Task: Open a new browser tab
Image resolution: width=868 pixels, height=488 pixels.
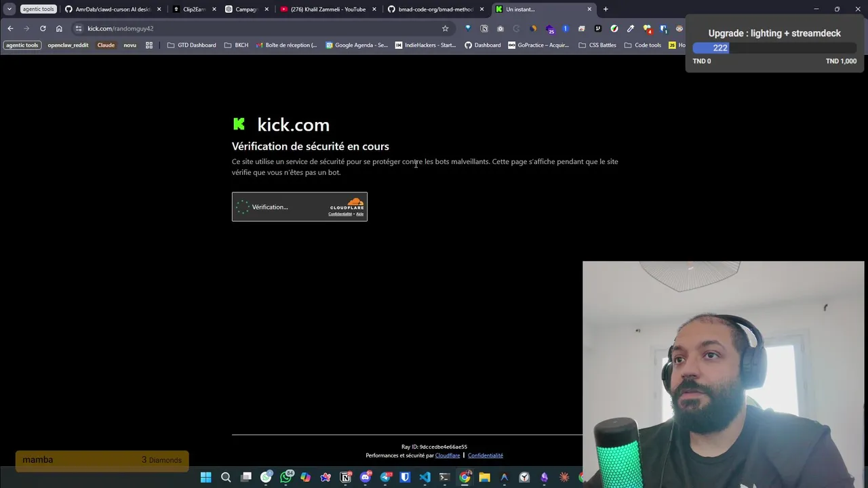Action: (x=606, y=9)
